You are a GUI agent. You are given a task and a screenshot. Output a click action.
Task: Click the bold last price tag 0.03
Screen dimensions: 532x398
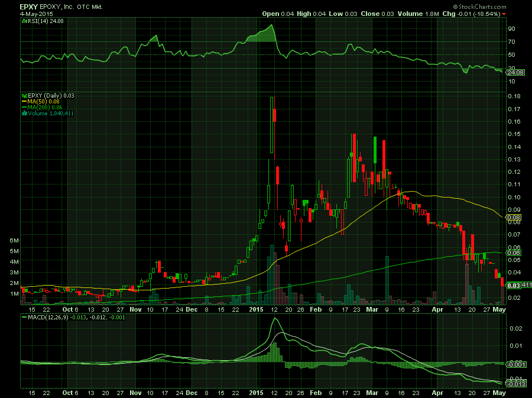pos(513,286)
